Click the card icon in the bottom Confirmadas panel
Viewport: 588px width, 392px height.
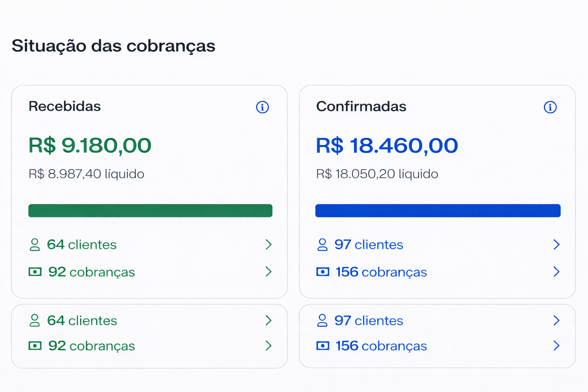tap(323, 346)
